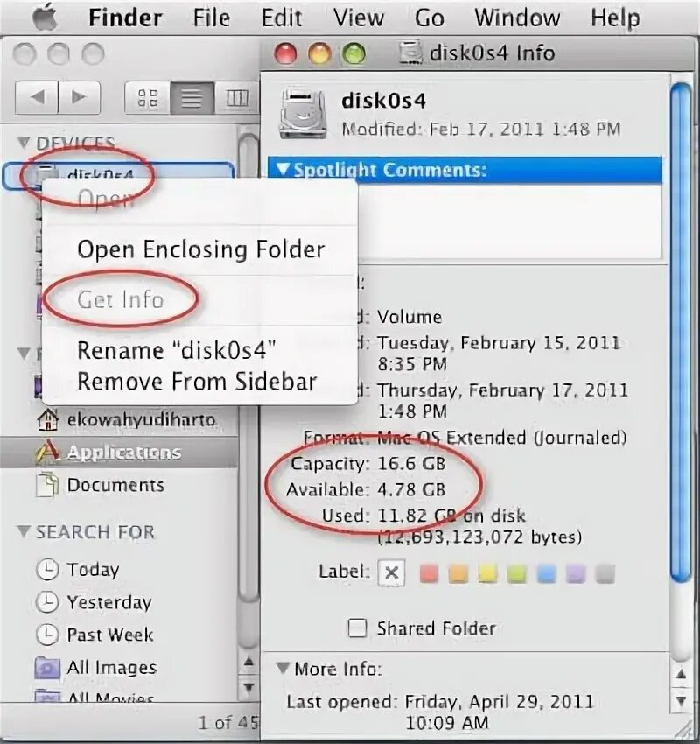Select the Past Week smart search
Screen dimensions: 700x744
pyautogui.click(x=110, y=635)
